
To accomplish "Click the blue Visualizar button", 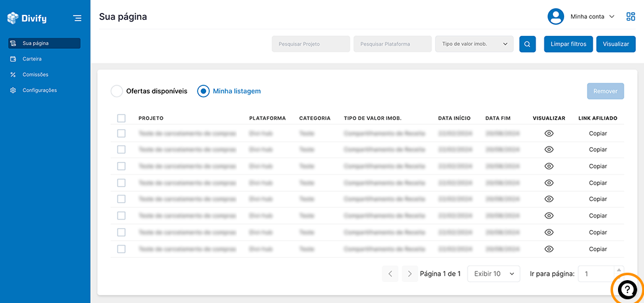I will [x=616, y=44].
